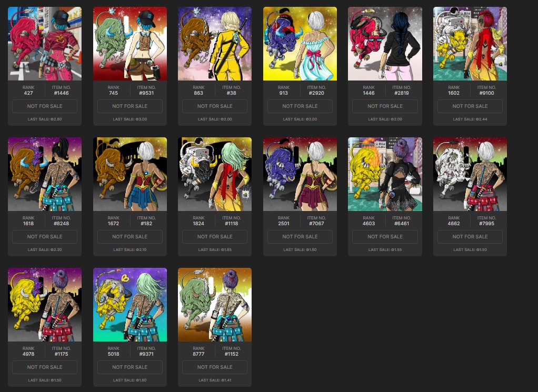Click the item number text #9100
Screen dimensions: 538x392
[x=486, y=93]
